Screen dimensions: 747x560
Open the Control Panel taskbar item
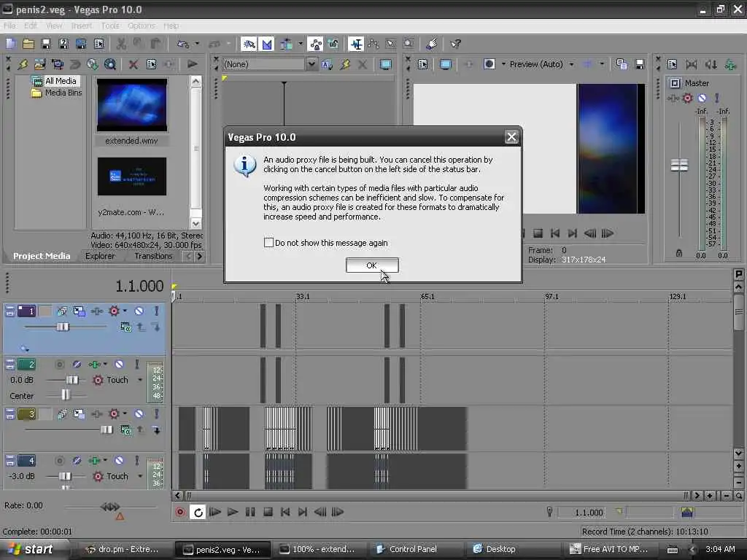[x=413, y=549]
